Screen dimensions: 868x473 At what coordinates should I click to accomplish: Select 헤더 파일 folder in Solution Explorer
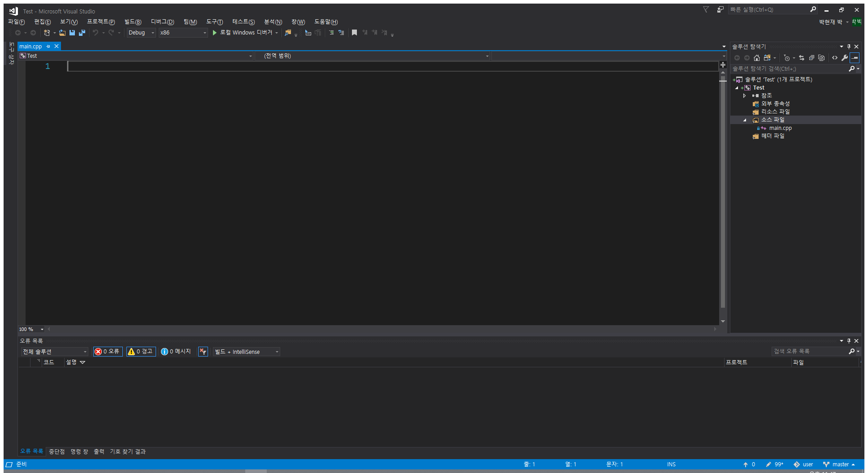click(x=773, y=136)
